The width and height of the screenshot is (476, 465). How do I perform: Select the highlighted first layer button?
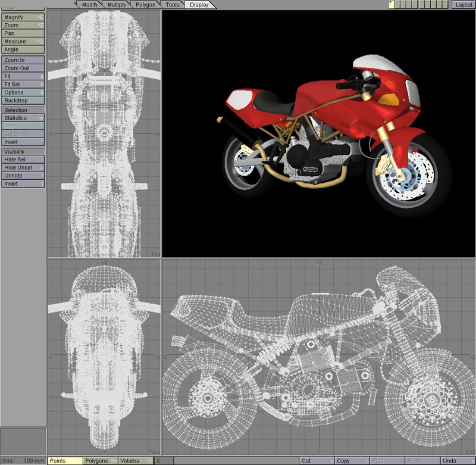(x=392, y=5)
